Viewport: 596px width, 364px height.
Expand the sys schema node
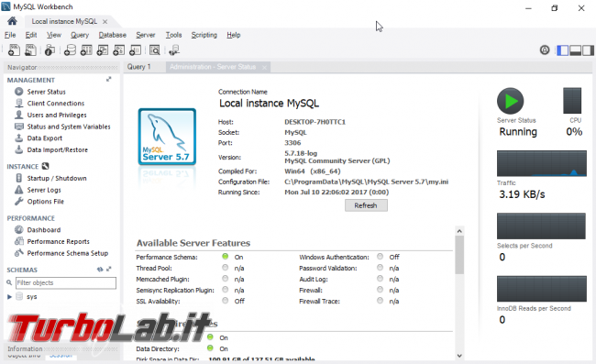click(9, 297)
